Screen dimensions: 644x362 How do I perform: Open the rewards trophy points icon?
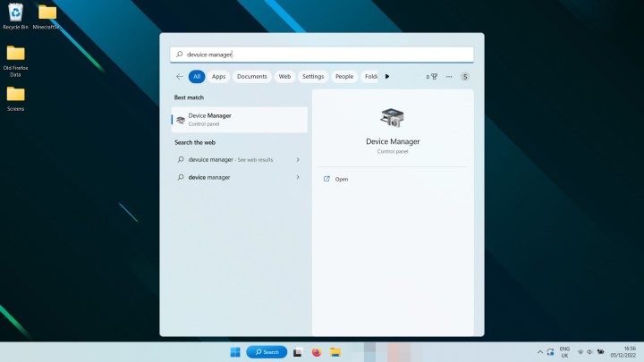tap(432, 77)
